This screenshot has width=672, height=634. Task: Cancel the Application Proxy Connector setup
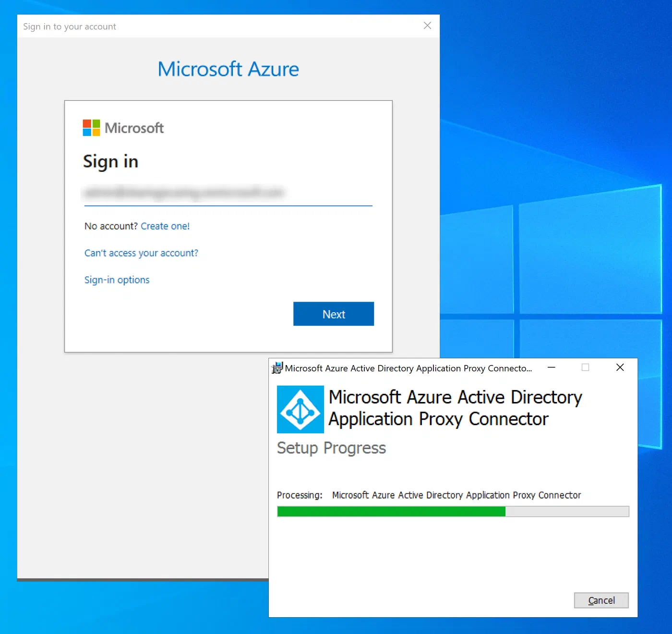(x=601, y=600)
